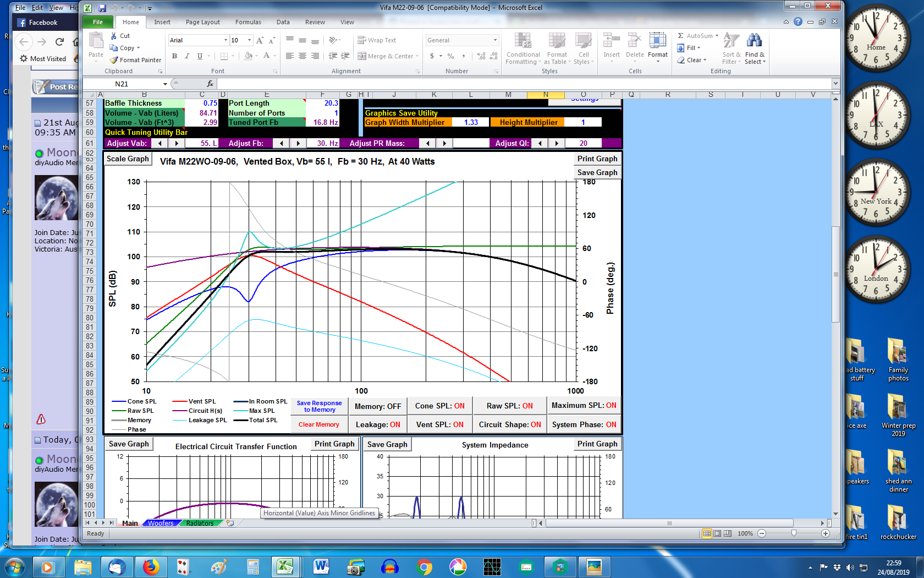Open the File tab
The image size is (924, 578).
[x=98, y=22]
